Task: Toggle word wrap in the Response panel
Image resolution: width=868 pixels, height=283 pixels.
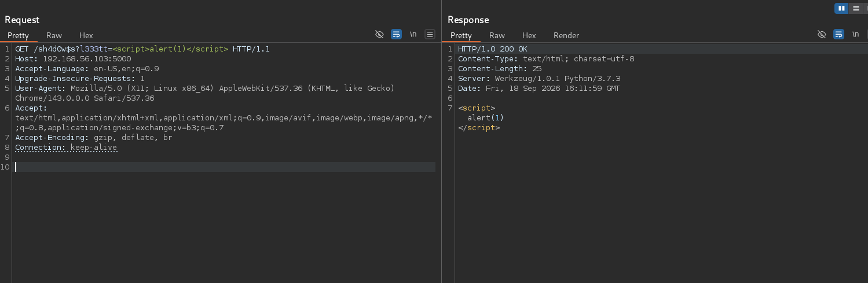Action: pos(838,35)
